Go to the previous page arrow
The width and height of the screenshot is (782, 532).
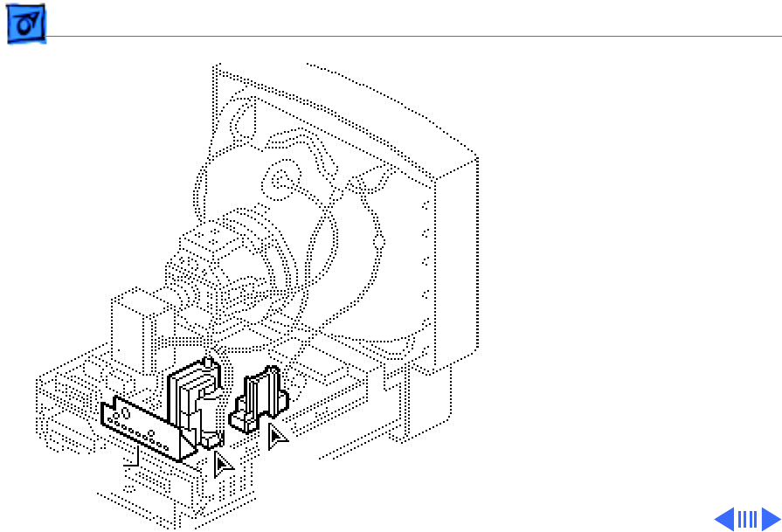coord(724,519)
